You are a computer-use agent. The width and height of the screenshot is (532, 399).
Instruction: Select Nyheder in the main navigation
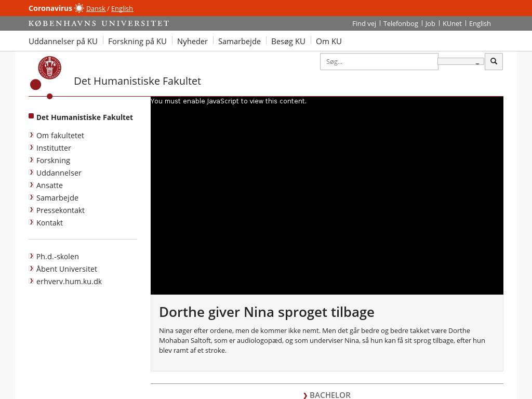click(192, 41)
